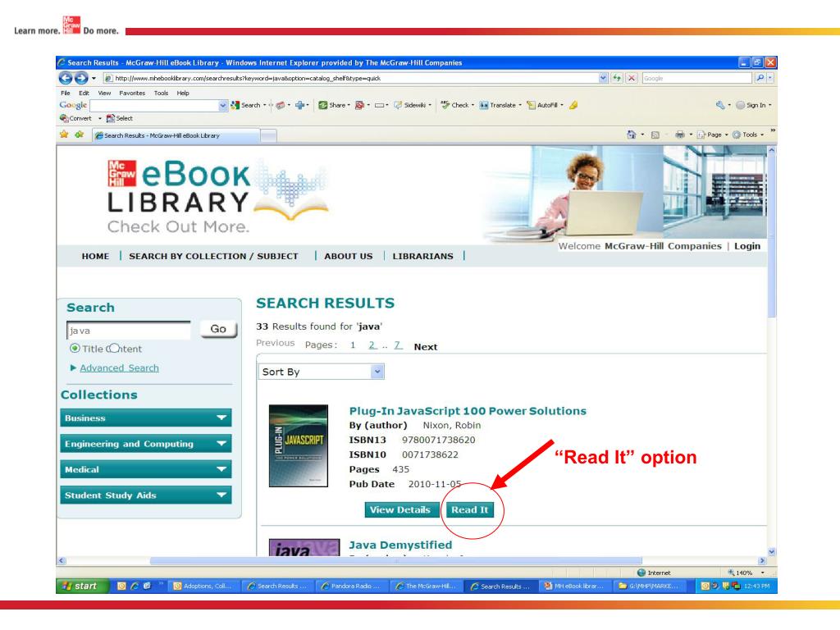Select the Search Results browser tab

[x=176, y=135]
